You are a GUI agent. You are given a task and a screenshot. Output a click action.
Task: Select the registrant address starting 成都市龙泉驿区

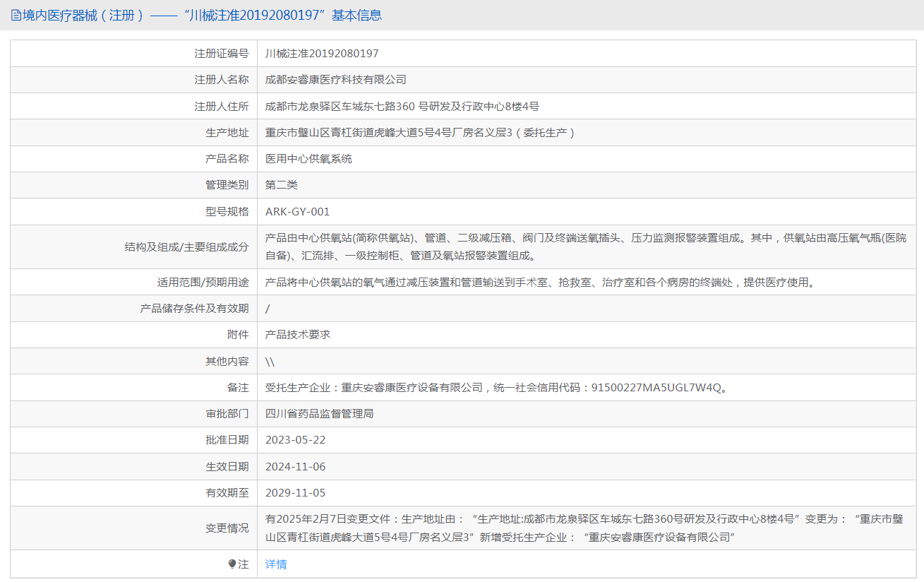point(402,107)
